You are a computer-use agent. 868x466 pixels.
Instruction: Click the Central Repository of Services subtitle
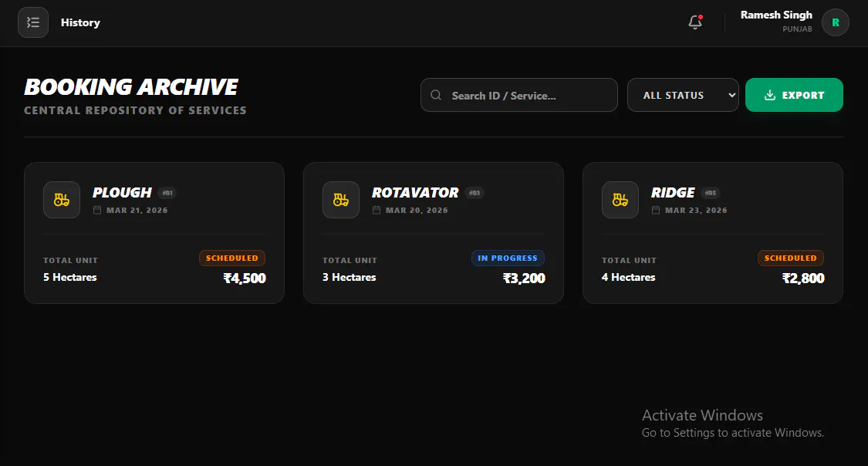(136, 110)
